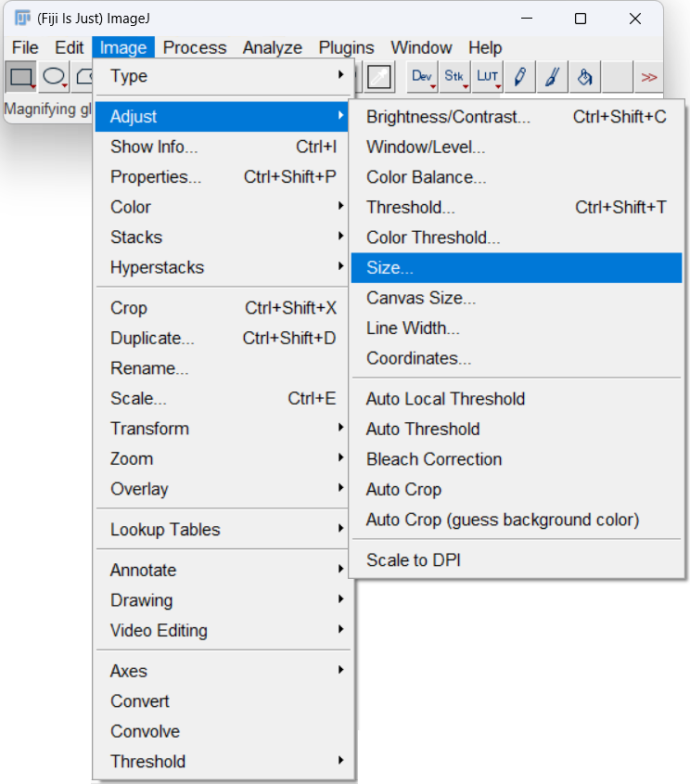Select Rename... command
The height and width of the screenshot is (784, 690).
[223, 368]
